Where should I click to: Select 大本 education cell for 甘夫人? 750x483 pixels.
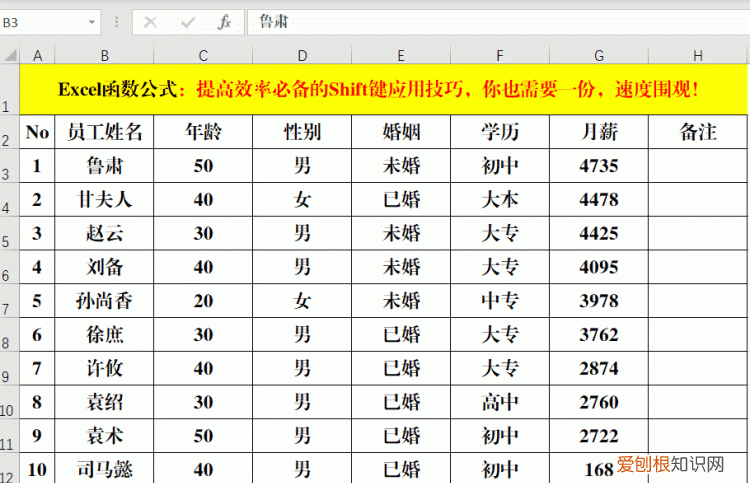point(500,199)
